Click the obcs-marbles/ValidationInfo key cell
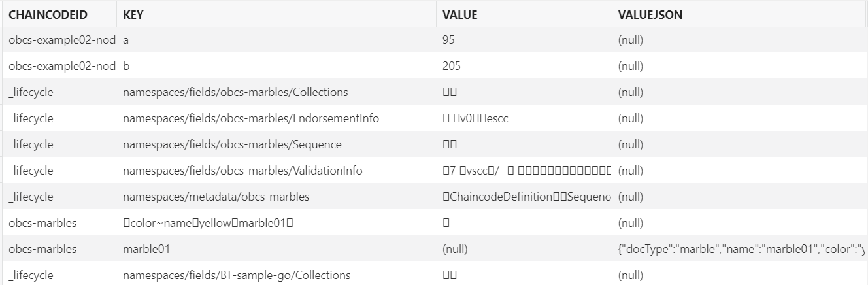This screenshot has width=868, height=285. (x=242, y=171)
